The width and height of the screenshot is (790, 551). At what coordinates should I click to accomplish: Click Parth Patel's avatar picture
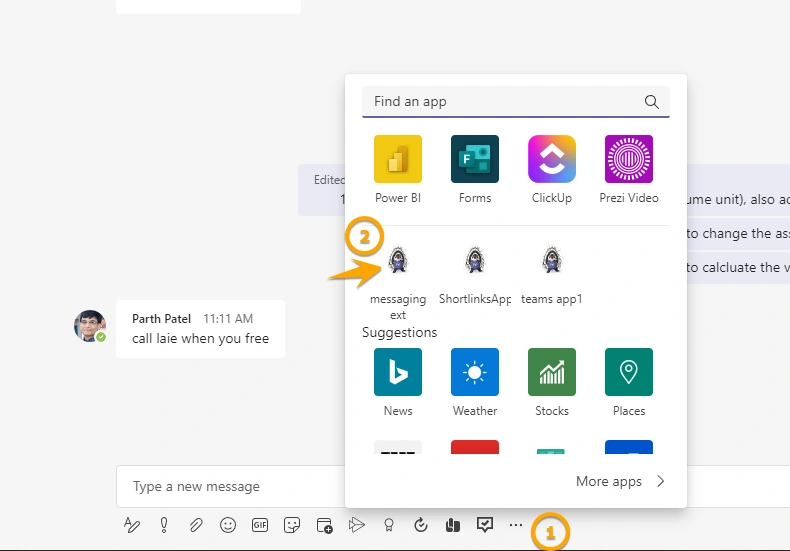click(90, 326)
